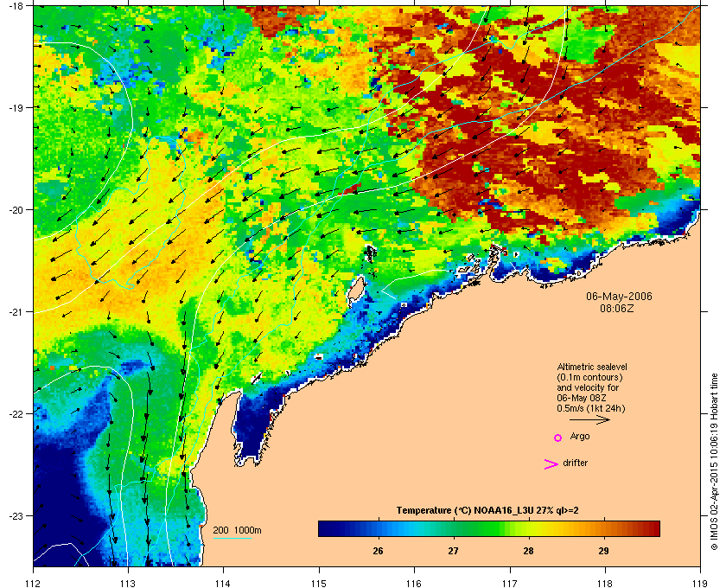Click the latitude axis label -22
This screenshot has height=588, width=726.
click(16, 413)
